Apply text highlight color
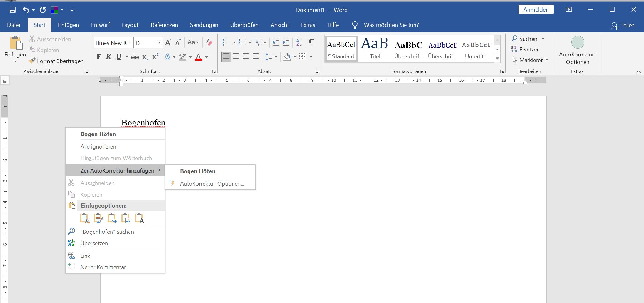This screenshot has height=303, width=644. (183, 57)
